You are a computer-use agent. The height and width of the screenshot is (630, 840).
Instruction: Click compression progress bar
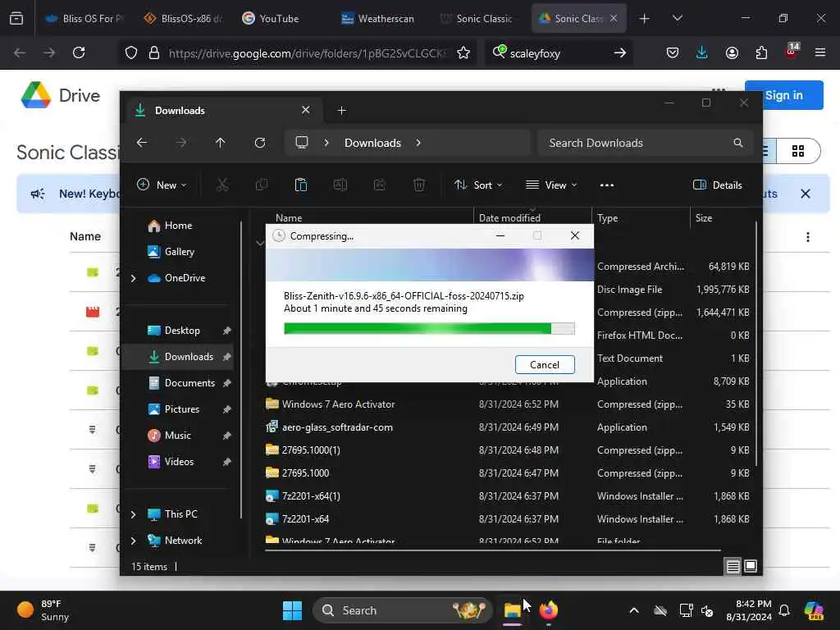click(x=429, y=328)
